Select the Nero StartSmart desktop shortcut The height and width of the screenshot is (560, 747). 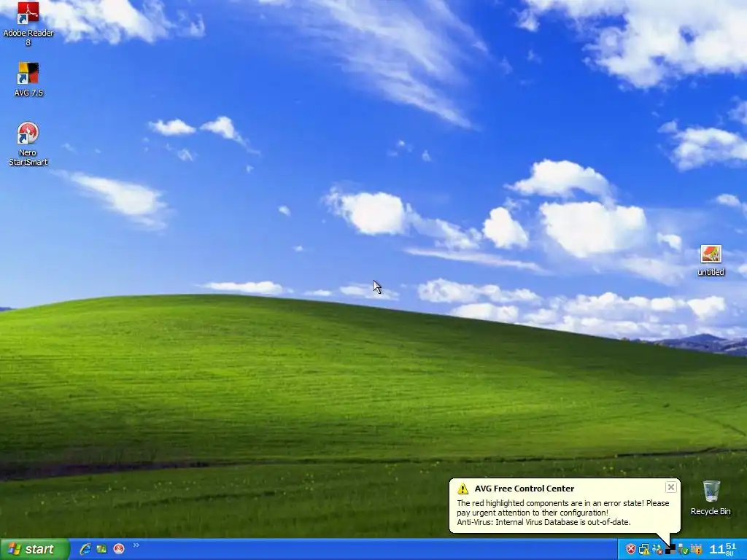click(28, 133)
